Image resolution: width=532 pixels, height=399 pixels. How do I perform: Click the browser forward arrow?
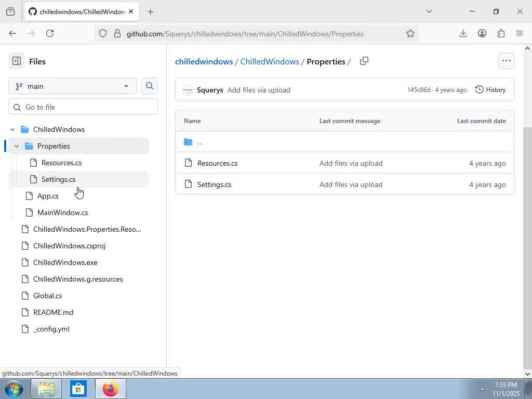coord(31,33)
